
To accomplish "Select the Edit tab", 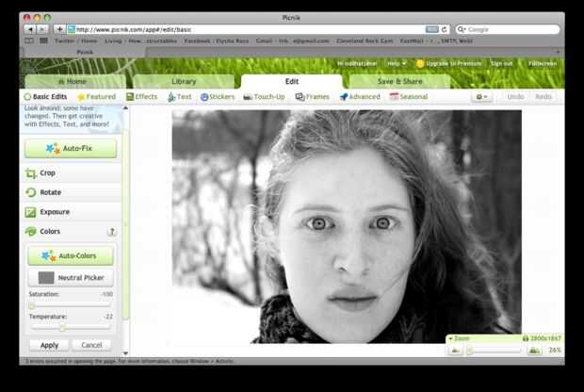I will point(292,82).
